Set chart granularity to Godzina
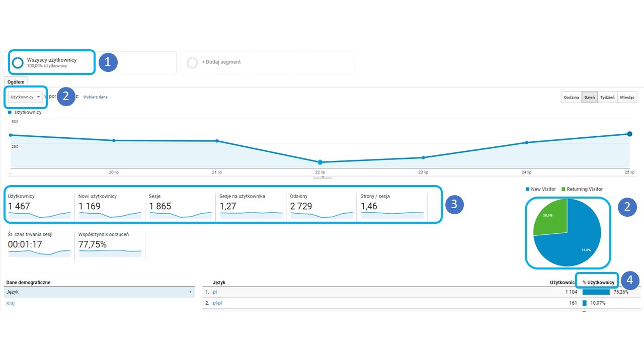Image resolution: width=644 pixels, height=362 pixels. coord(571,98)
